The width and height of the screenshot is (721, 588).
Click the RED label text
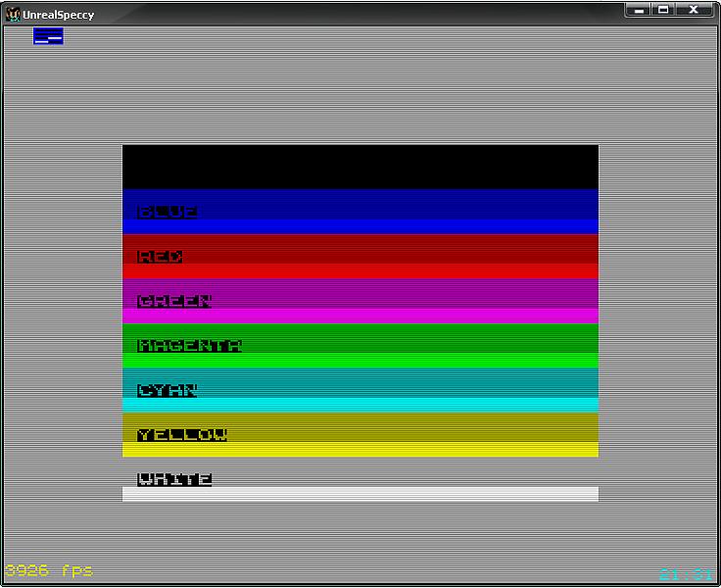coord(160,257)
